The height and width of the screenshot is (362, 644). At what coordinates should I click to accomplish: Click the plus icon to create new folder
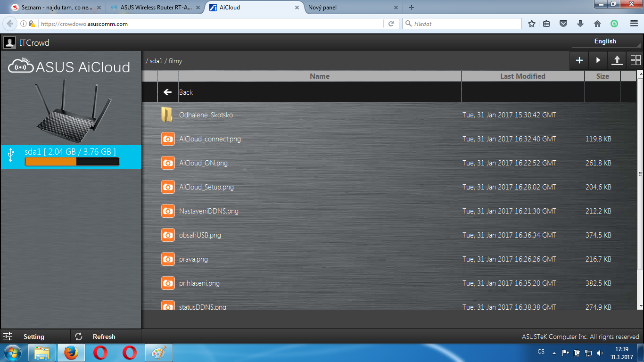579,60
